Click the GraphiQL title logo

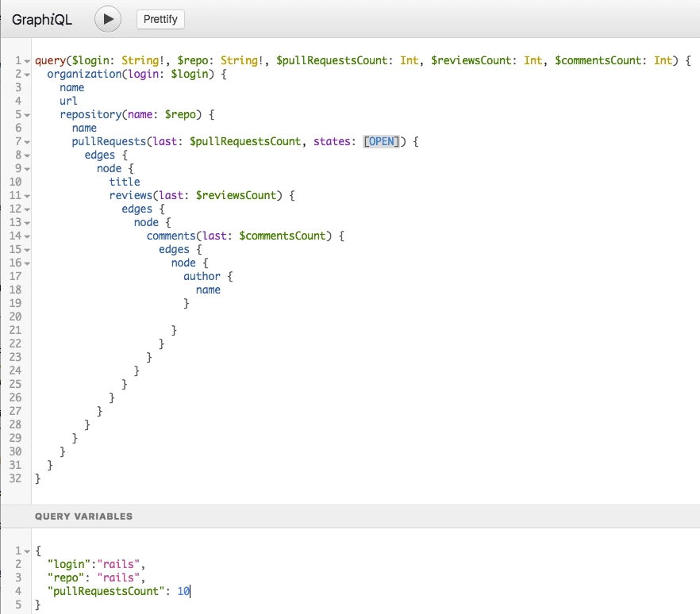[x=42, y=20]
